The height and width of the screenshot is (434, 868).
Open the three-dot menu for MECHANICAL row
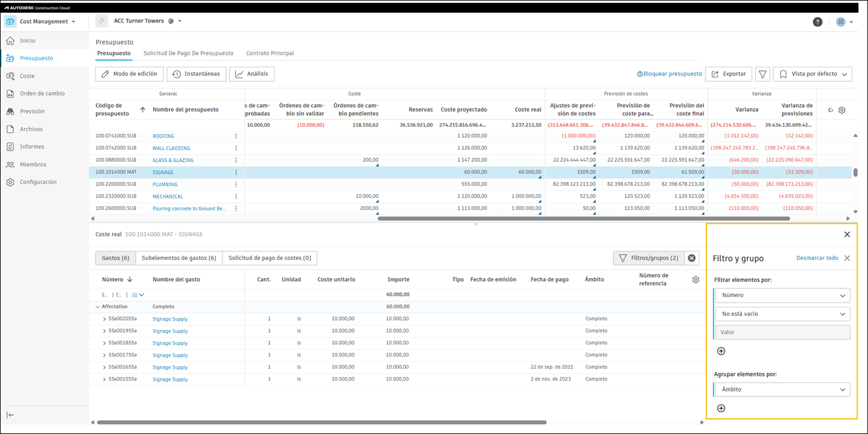point(236,196)
